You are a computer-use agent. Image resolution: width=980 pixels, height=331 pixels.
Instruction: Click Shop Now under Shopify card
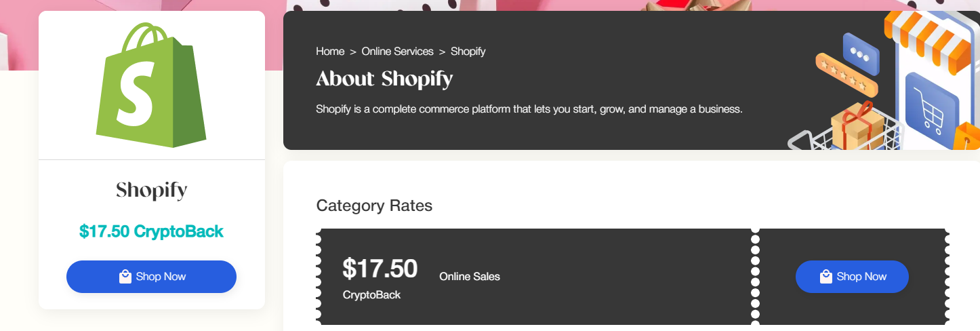[151, 277]
